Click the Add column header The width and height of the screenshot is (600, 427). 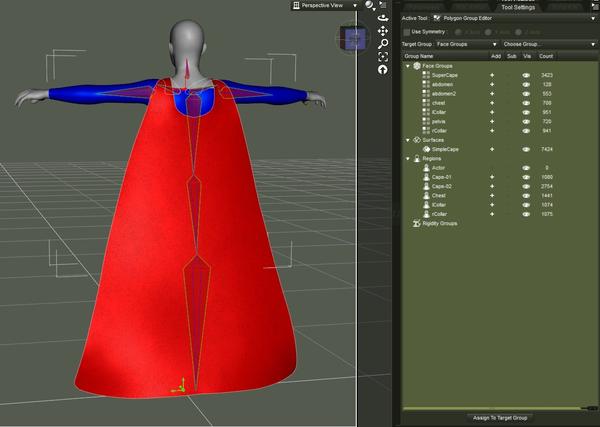coord(496,56)
